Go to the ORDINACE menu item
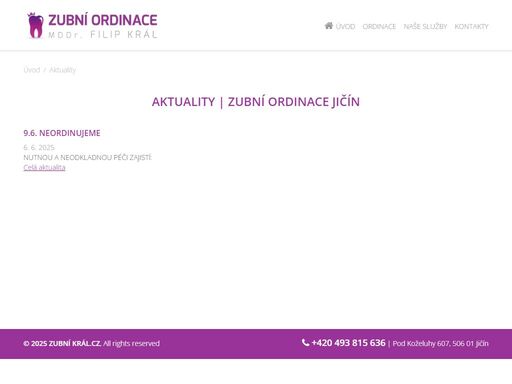 (379, 26)
